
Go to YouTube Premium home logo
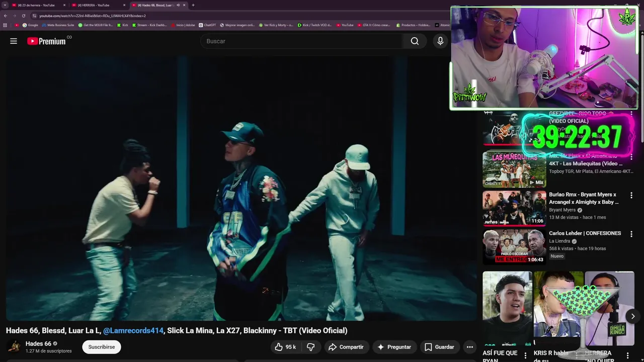(x=47, y=41)
